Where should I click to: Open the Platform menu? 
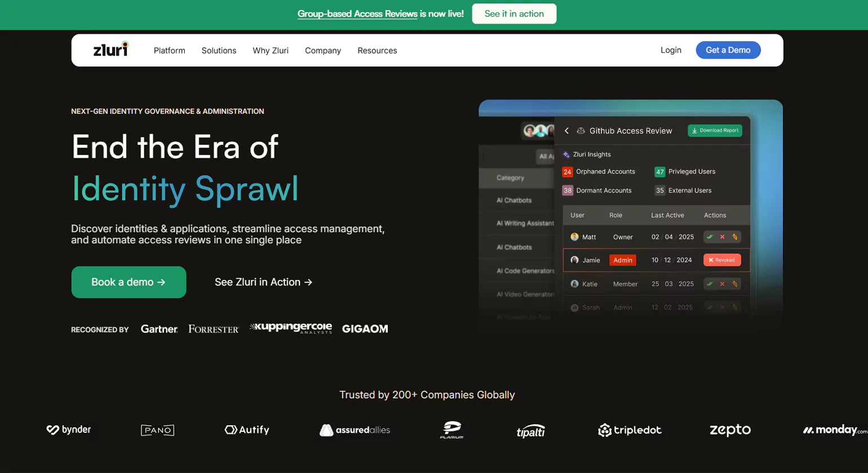tap(169, 51)
